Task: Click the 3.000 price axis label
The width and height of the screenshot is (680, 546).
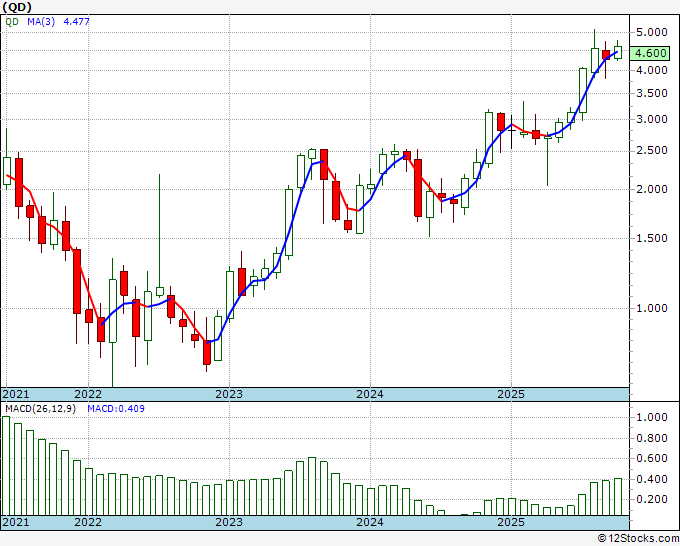Action: pyautogui.click(x=651, y=119)
